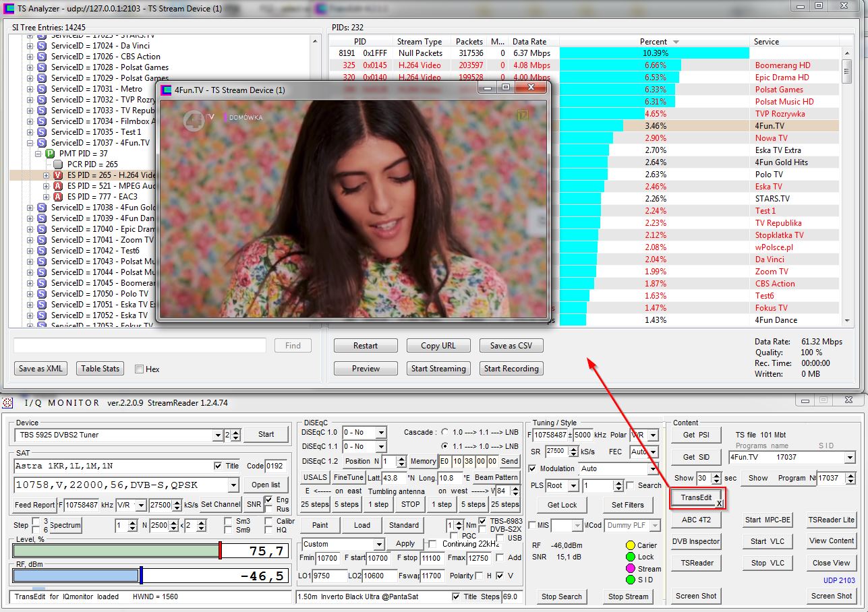The image size is (868, 612).
Task: Click the green Lock indicator light
Action: [x=631, y=557]
